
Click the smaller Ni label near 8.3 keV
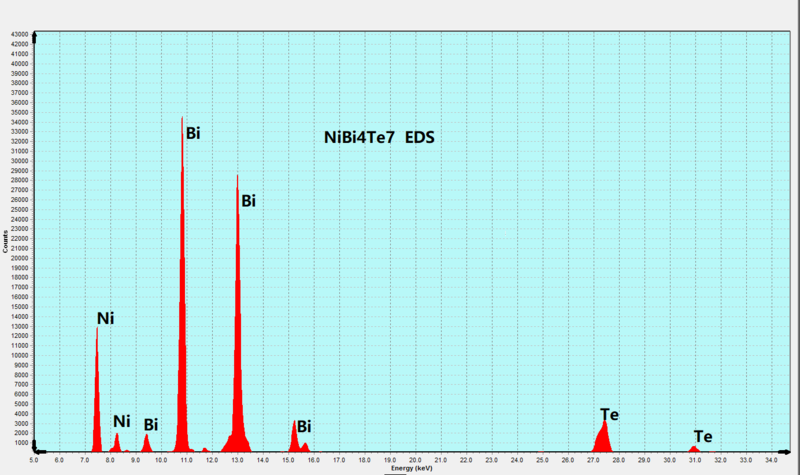[x=121, y=421]
